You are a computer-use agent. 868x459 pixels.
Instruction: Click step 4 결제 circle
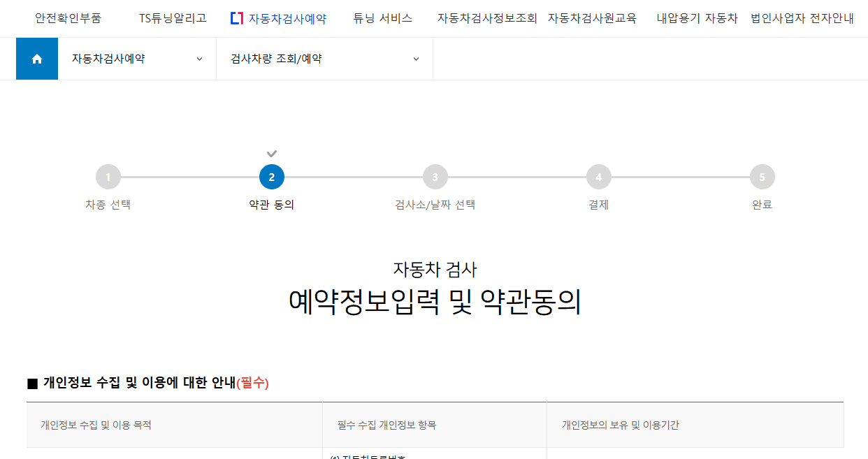pyautogui.click(x=598, y=177)
